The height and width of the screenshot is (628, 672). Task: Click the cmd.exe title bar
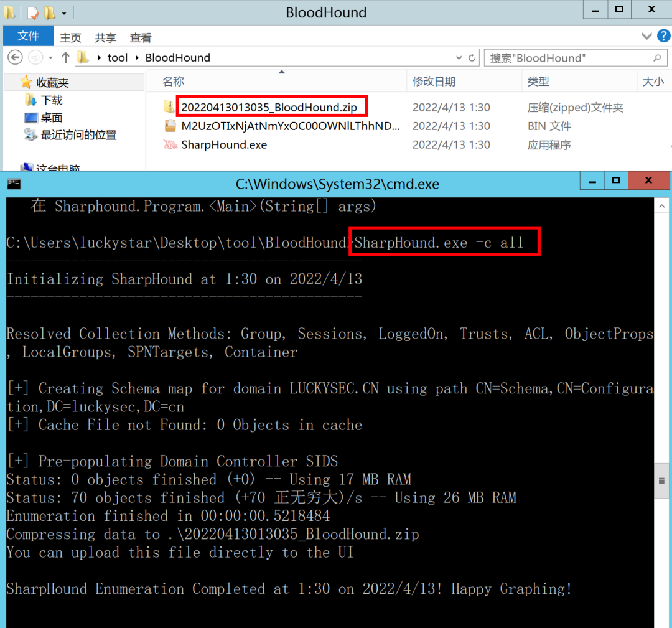pyautogui.click(x=337, y=184)
